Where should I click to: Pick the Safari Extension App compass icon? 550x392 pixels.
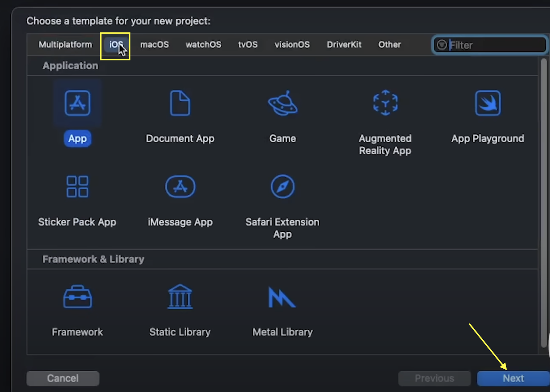click(x=283, y=187)
